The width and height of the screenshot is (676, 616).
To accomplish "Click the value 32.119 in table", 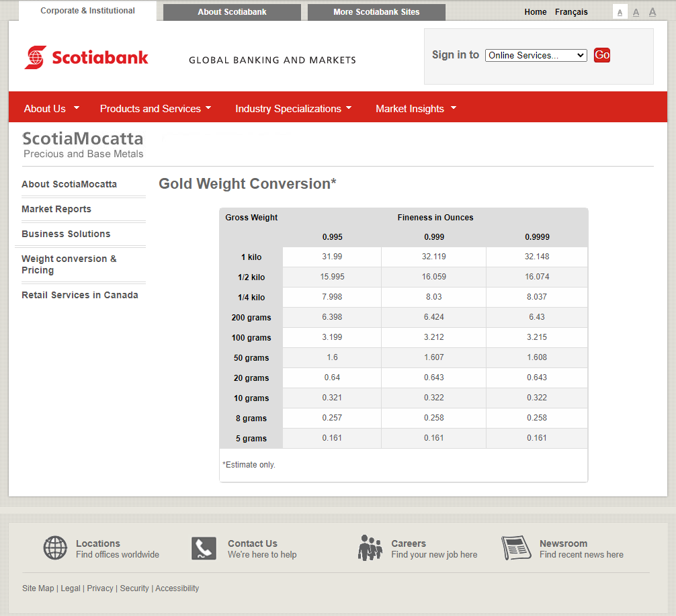I will click(433, 257).
